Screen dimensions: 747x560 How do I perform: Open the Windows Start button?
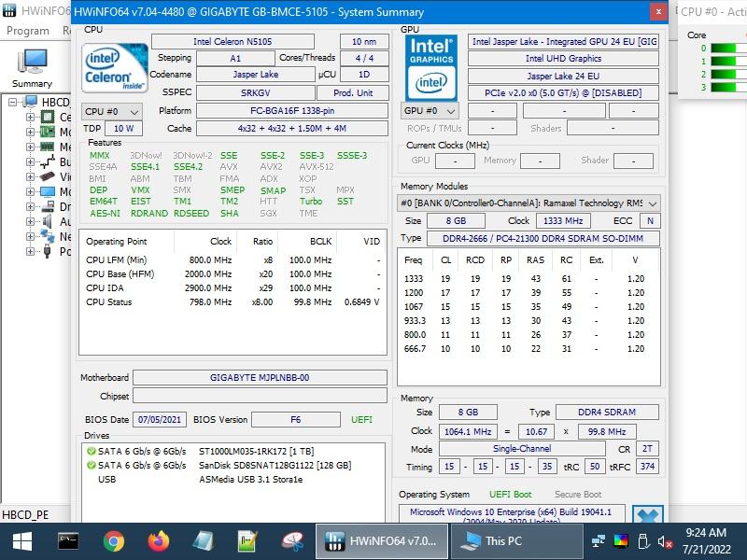click(21, 541)
